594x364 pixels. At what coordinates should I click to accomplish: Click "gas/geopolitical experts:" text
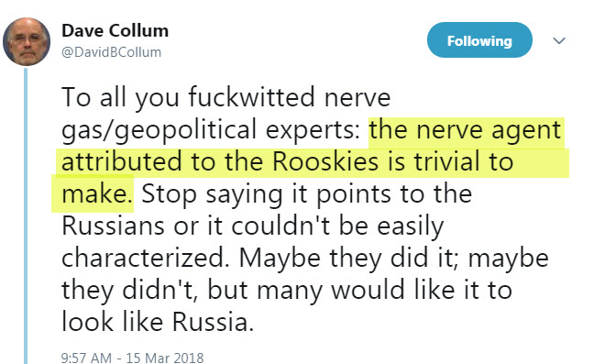[x=211, y=131]
